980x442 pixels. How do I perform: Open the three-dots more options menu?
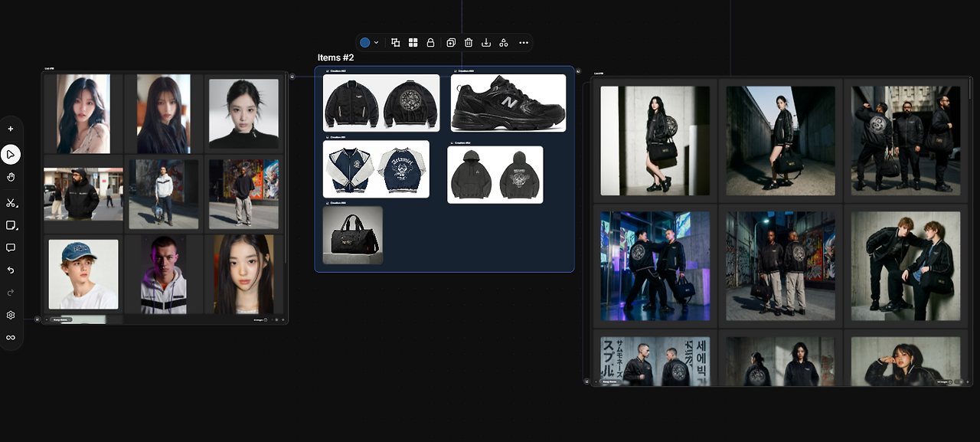coord(524,43)
